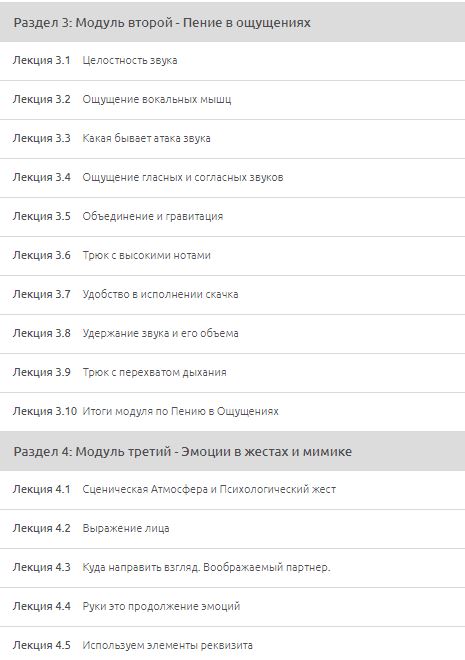Open lecture 3.6 Трюк с высокими нотами
Screen dimensions: 465x660
(x=232, y=255)
